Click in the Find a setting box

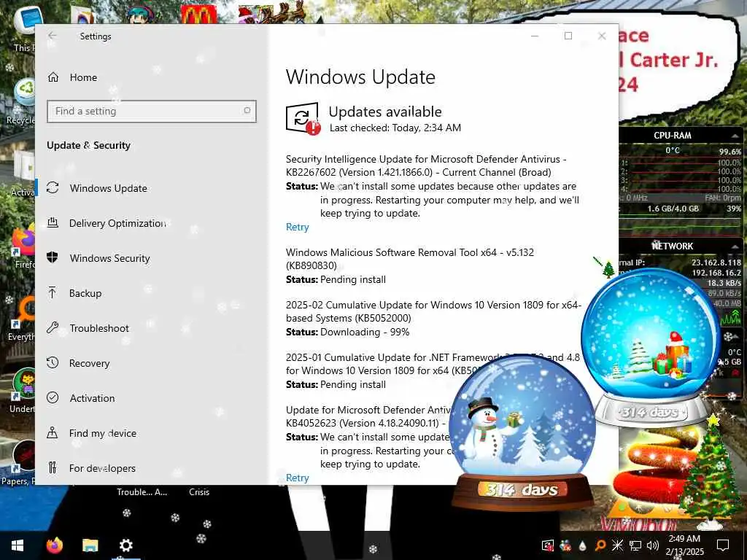tap(152, 111)
